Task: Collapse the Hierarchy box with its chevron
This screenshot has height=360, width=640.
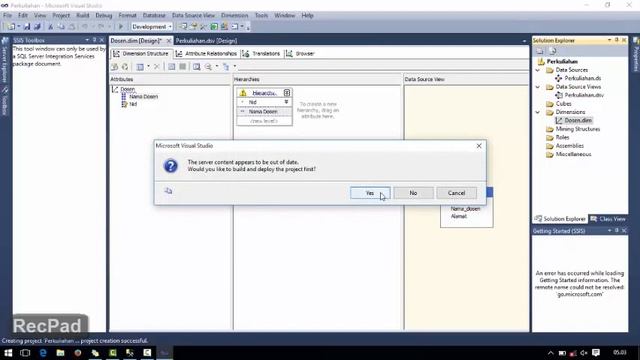Action: (287, 93)
